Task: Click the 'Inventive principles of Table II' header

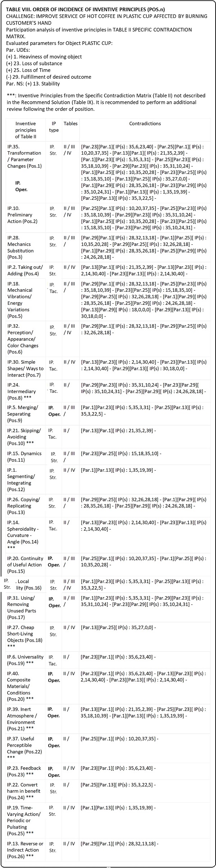Action: pyautogui.click(x=26, y=130)
